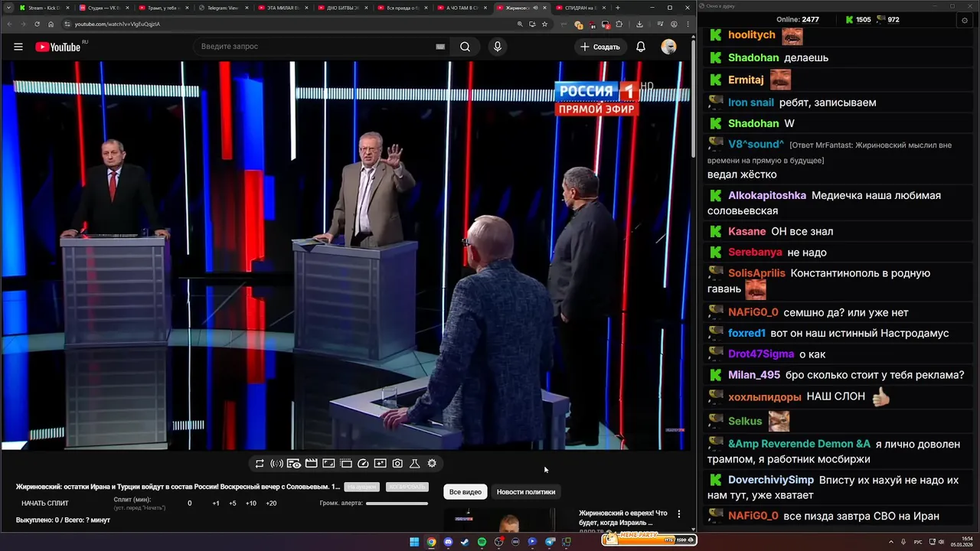The image size is (980, 551).
Task: Click username Alkokapitoshka in chat
Action: tap(767, 196)
